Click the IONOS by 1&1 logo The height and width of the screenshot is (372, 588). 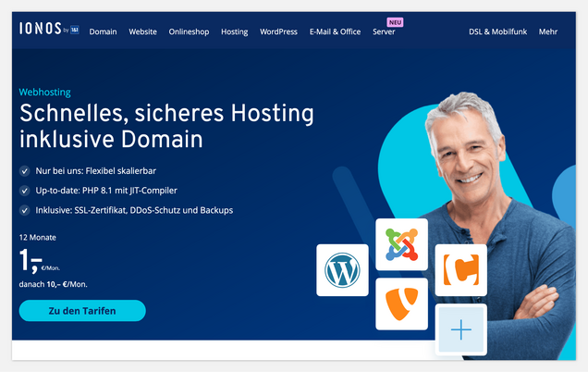click(x=49, y=29)
